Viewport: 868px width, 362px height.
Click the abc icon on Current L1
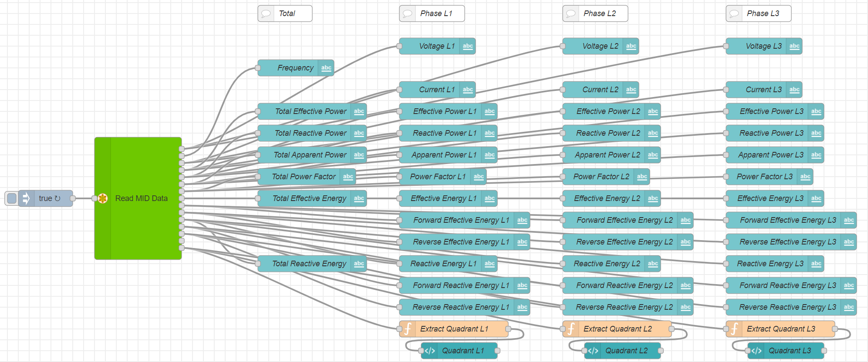tap(468, 90)
